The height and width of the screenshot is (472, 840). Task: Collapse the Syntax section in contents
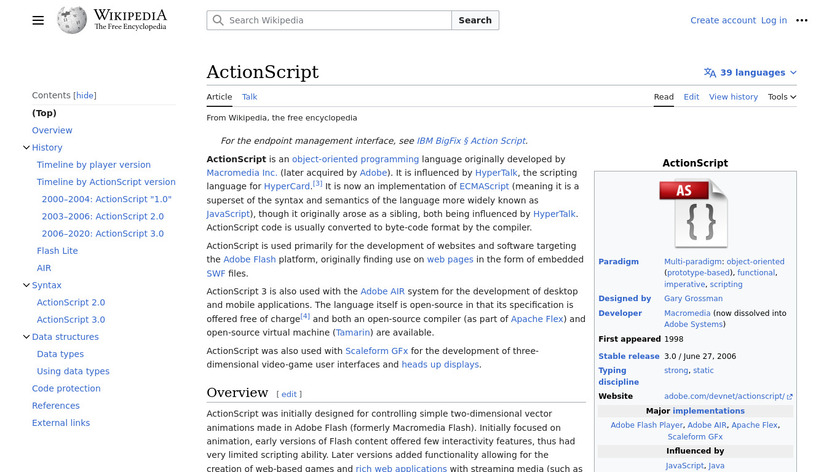point(26,286)
